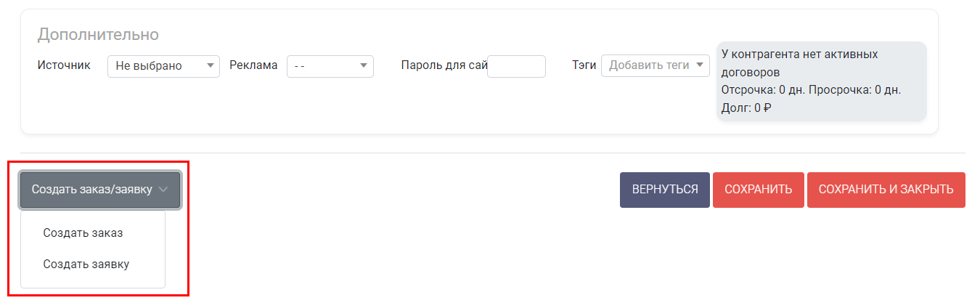Screen dimensions: 980x303
Task: Open the Реклама dropdown
Action: coord(330,66)
